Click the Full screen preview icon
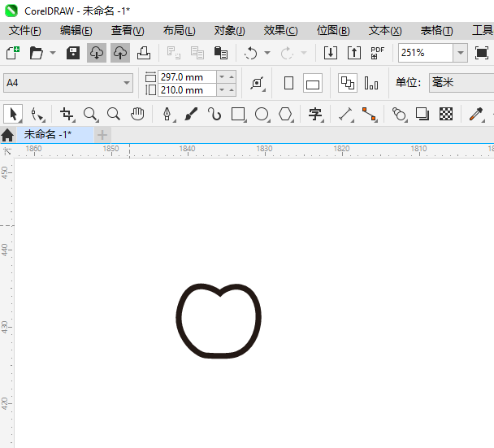This screenshot has width=494, height=448. [482, 53]
